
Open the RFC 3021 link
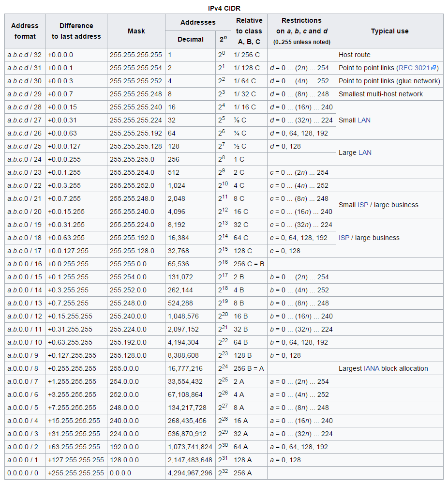pyautogui.click(x=414, y=68)
